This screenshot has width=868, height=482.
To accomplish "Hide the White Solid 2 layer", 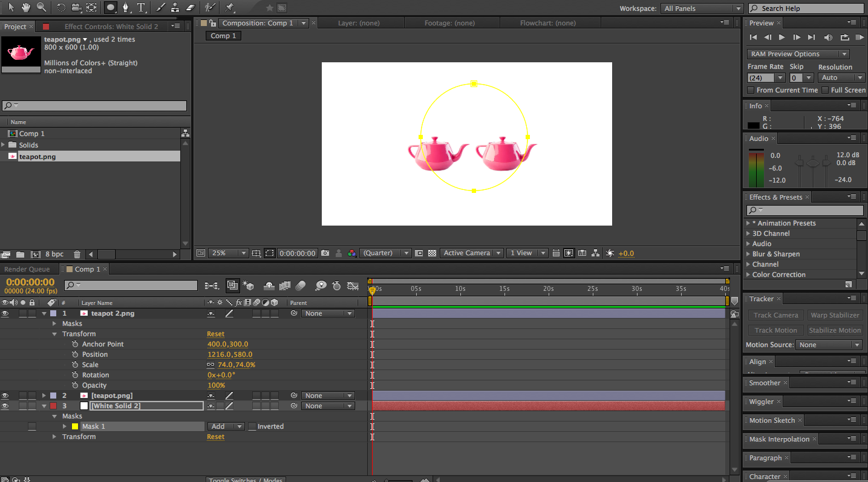I will point(5,406).
